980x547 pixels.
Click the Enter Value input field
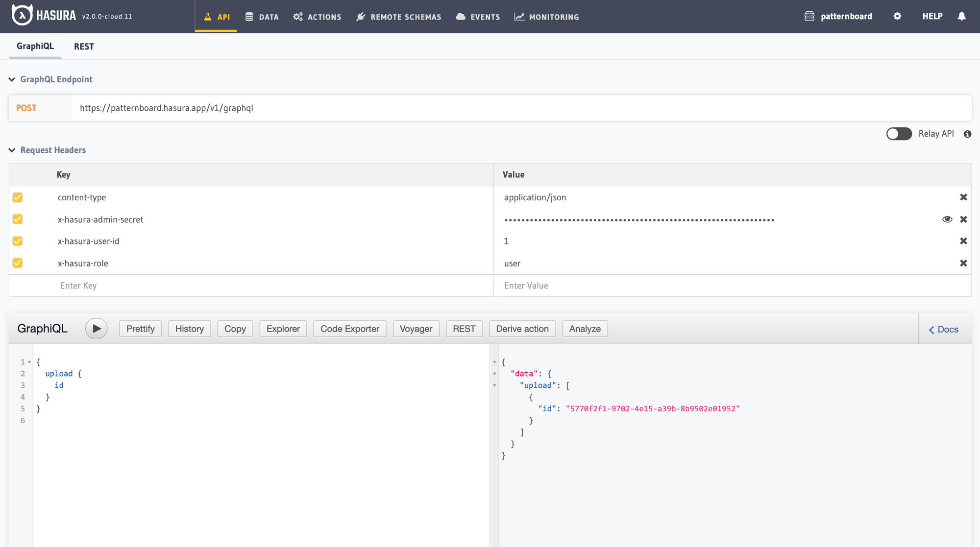coord(732,285)
